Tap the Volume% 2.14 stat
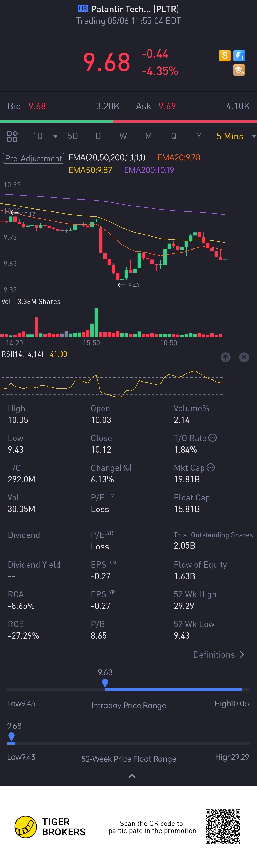Viewport: 257px width, 868px height. [191, 414]
